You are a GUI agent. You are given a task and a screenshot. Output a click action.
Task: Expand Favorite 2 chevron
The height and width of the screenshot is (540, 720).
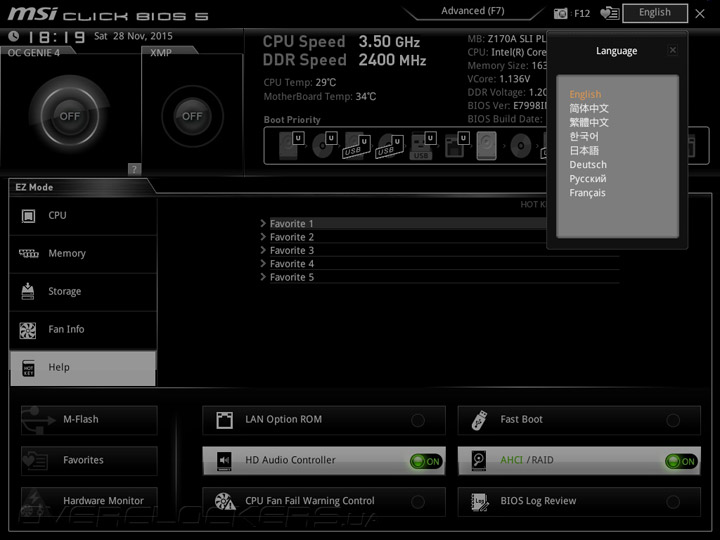click(x=263, y=236)
